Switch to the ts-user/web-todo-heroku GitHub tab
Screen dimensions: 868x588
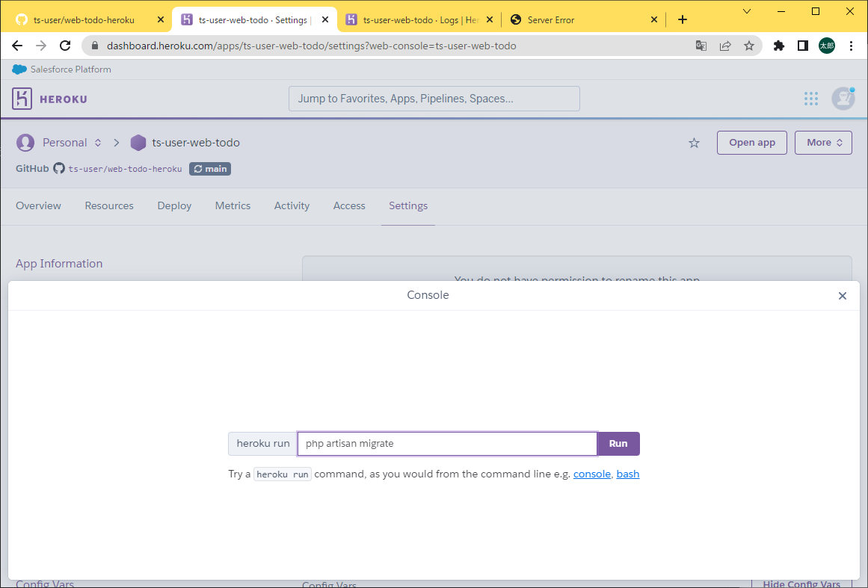pos(84,20)
